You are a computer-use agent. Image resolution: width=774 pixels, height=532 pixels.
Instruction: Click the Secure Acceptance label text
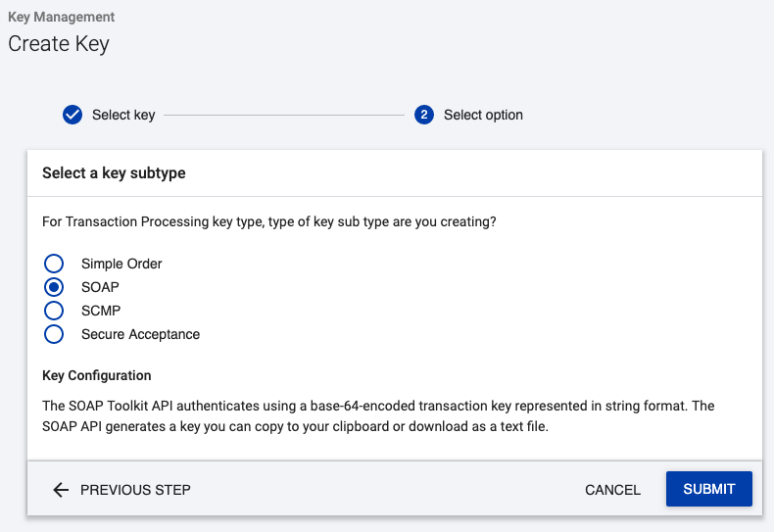click(x=140, y=334)
